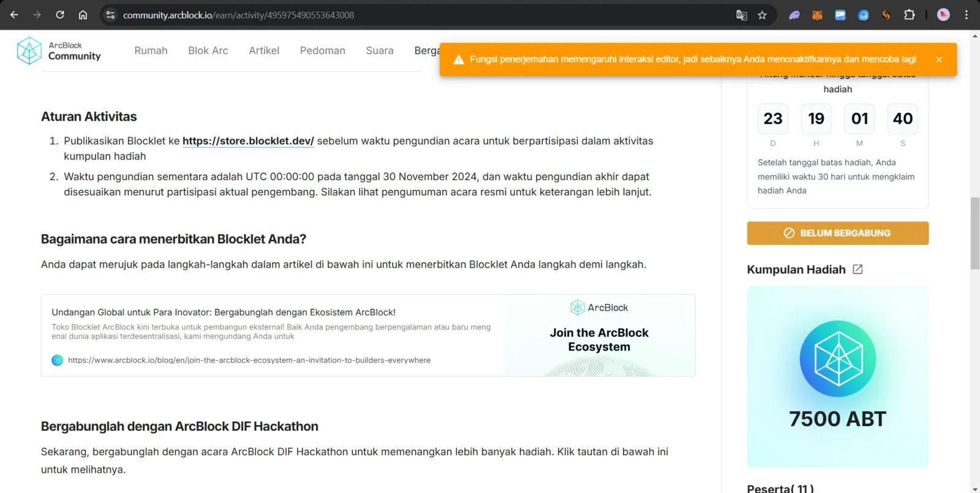The height and width of the screenshot is (493, 980).
Task: Click the browser forward arrow
Action: click(37, 15)
